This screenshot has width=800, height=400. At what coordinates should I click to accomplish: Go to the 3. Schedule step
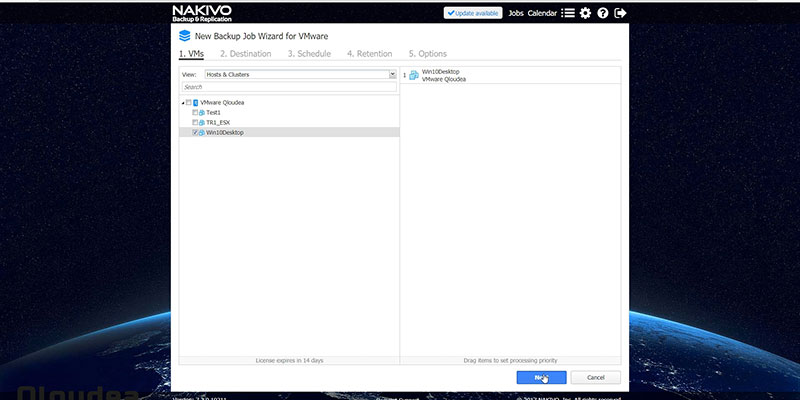tap(309, 54)
